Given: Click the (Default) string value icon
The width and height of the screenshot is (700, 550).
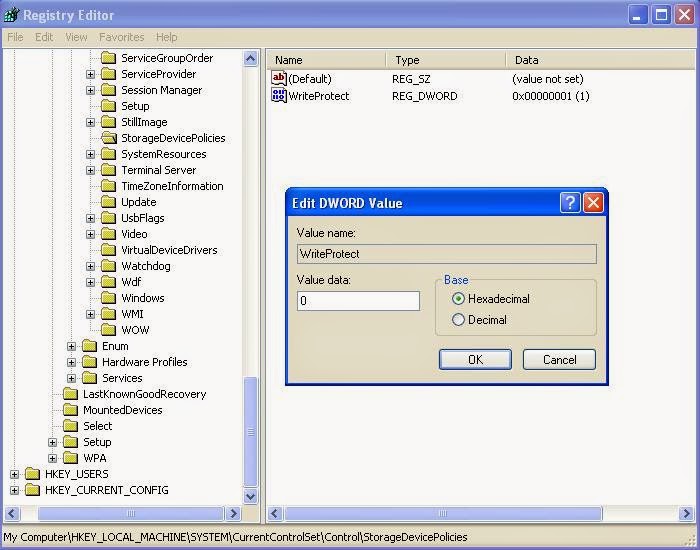Looking at the screenshot, I should click(x=279, y=79).
